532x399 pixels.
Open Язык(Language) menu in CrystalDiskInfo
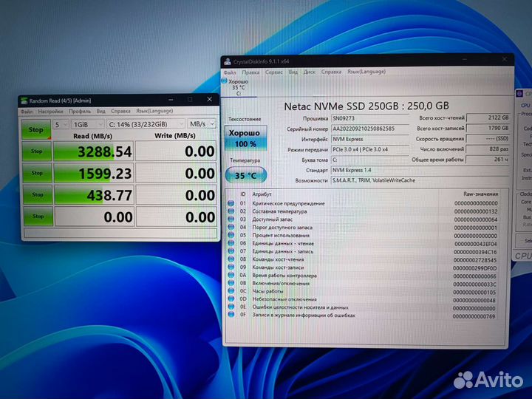point(366,72)
